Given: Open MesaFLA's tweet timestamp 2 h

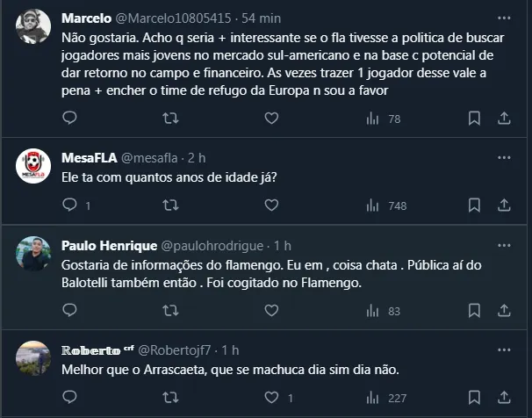Looking at the screenshot, I should [197, 157].
